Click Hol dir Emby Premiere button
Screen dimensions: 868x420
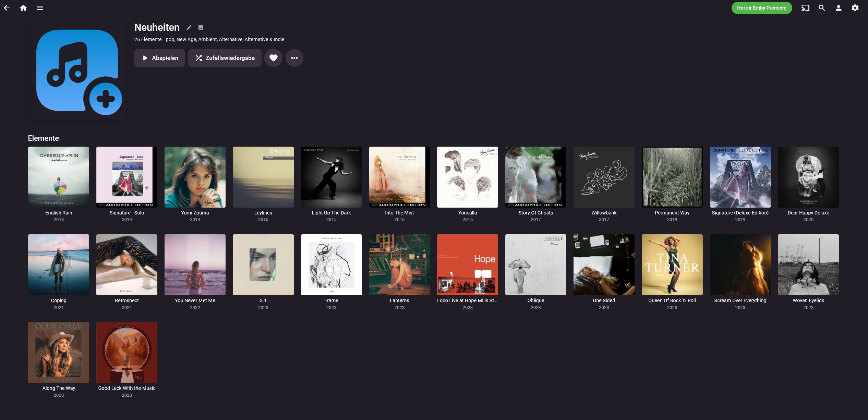(761, 8)
